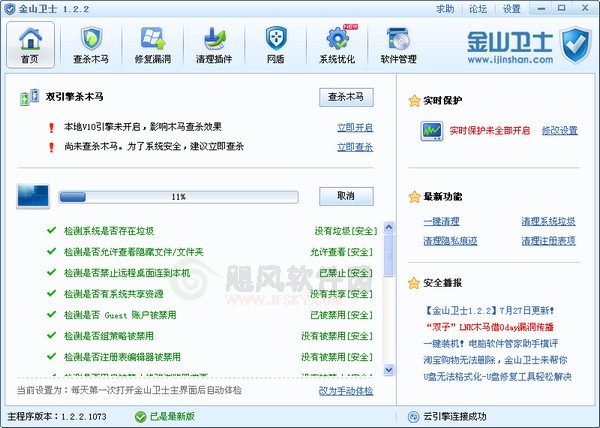Open news 一键装机！电脑软件管家助手横评
Image resolution: width=600 pixels, height=428 pixels.
point(491,343)
